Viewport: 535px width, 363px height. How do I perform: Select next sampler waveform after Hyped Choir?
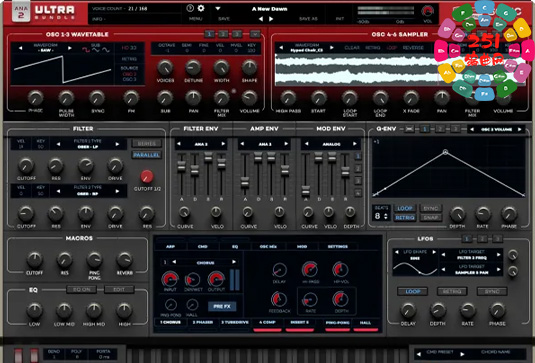coord(332,48)
